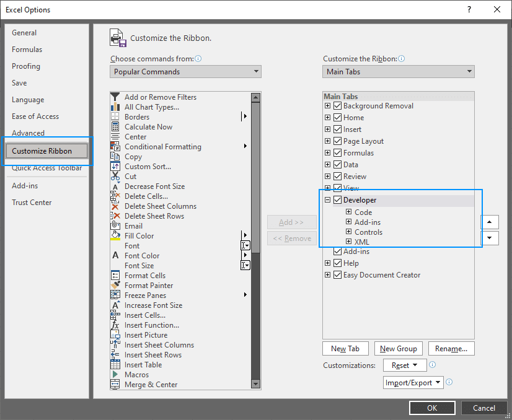Click the Freeze Panes icon
Screen dimensions: 512x420
(115, 295)
